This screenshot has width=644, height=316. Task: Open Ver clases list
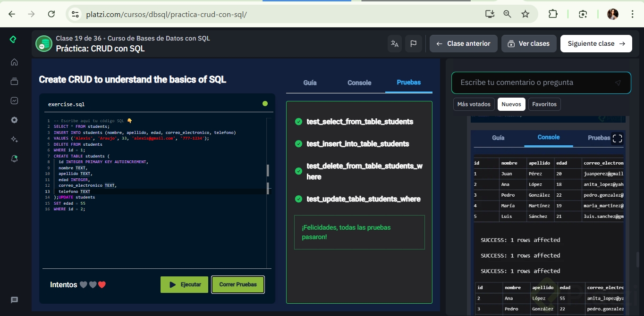[x=529, y=43]
